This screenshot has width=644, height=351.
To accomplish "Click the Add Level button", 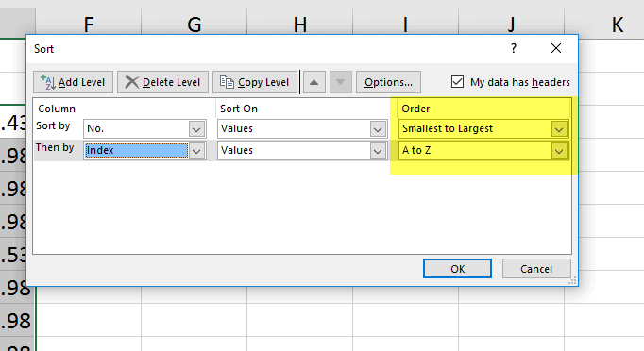I will [x=73, y=82].
